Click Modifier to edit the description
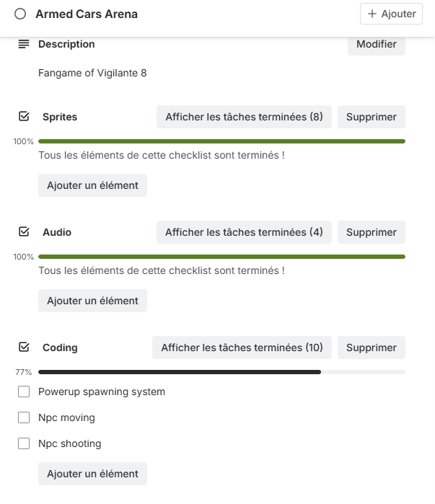435x504 pixels. click(x=377, y=44)
